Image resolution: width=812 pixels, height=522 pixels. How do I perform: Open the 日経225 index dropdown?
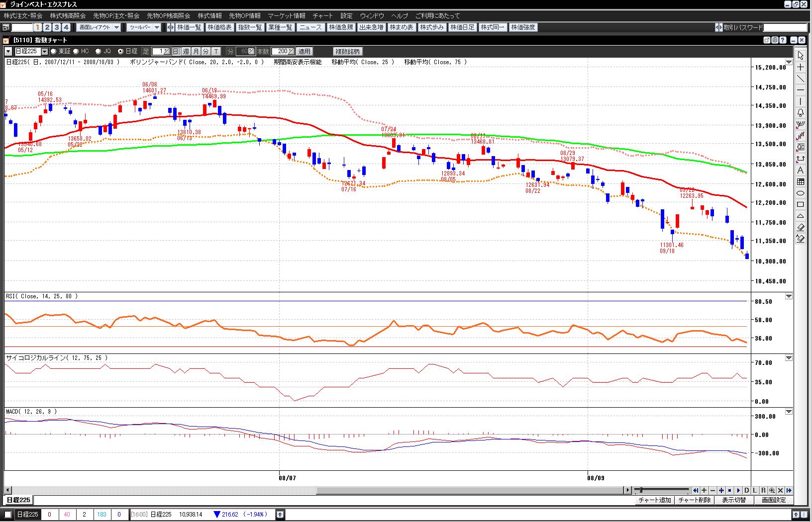pyautogui.click(x=45, y=51)
